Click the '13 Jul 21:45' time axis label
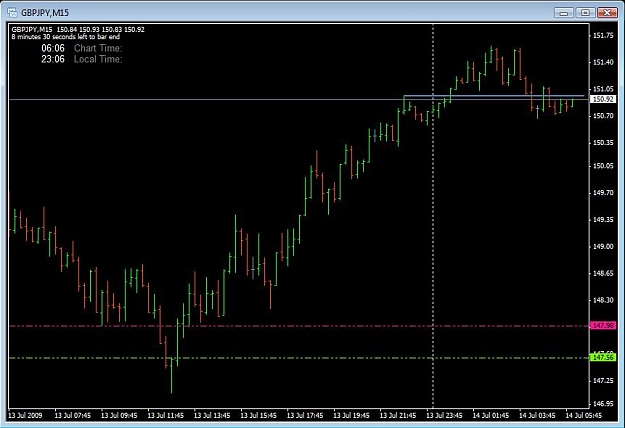625x428 pixels. 398,415
